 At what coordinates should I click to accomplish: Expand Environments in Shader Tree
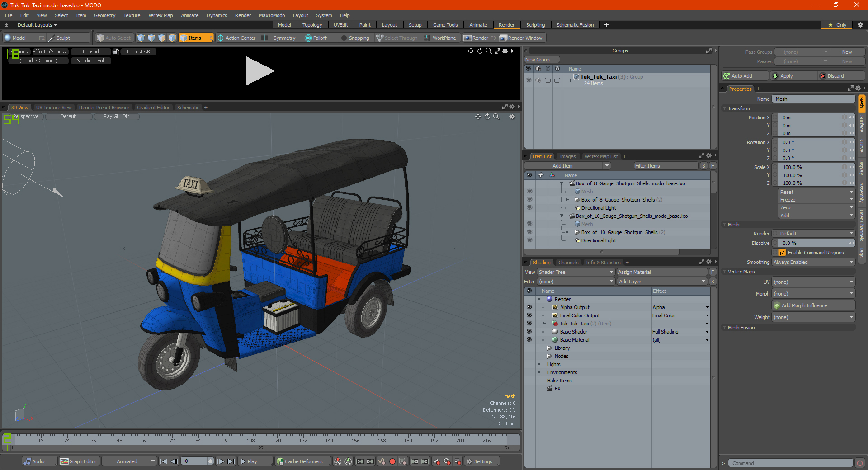539,372
